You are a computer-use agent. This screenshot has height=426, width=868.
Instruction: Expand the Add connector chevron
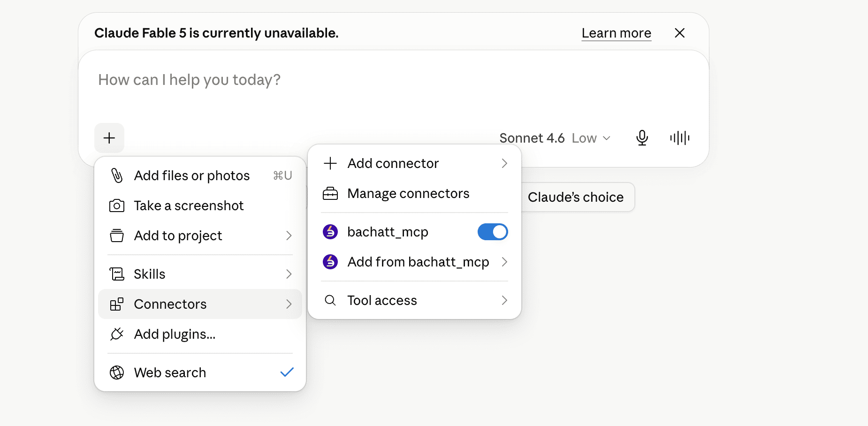point(504,163)
